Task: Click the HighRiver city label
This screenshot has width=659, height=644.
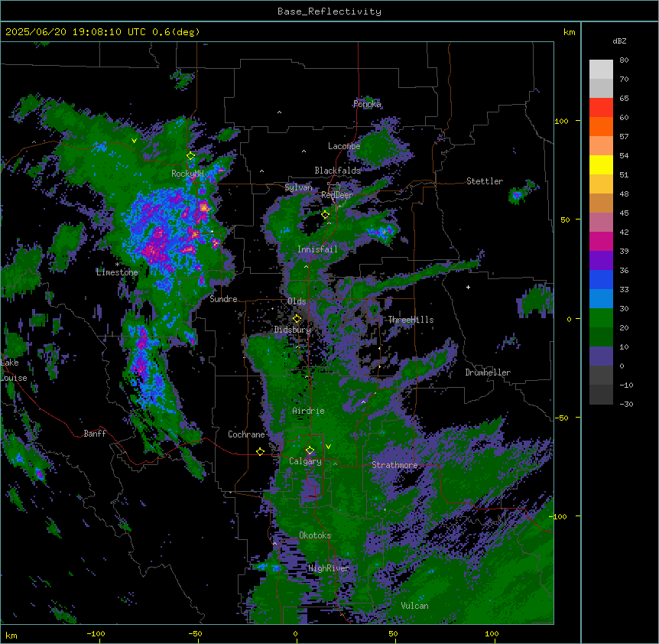Action: [329, 568]
